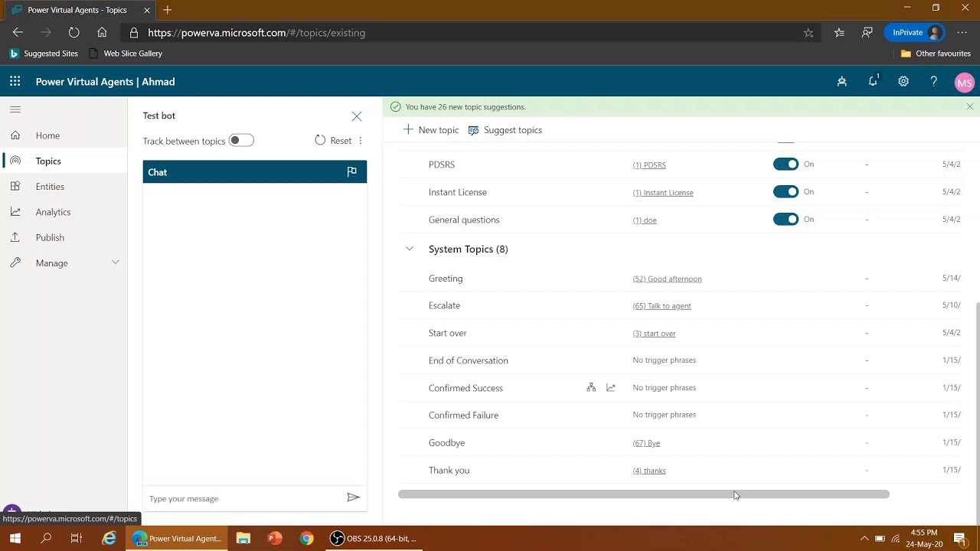Image resolution: width=980 pixels, height=551 pixels.
Task: Click the browser address bar
Action: pyautogui.click(x=471, y=33)
